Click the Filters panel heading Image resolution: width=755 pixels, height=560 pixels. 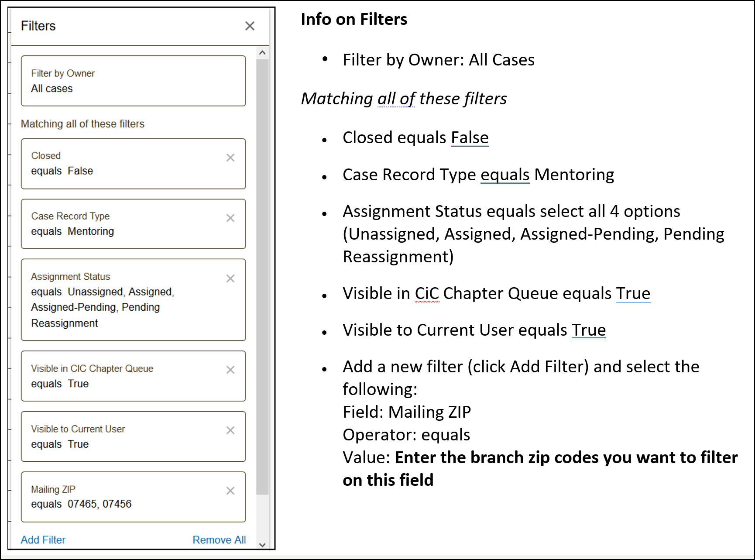(38, 26)
